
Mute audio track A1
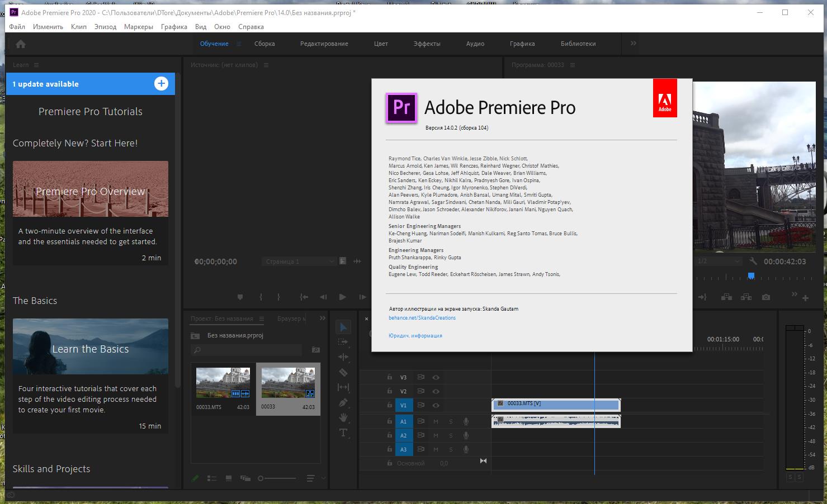pyautogui.click(x=436, y=421)
